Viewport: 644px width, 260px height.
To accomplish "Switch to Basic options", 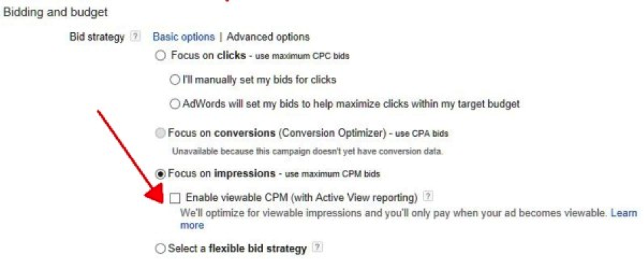I will click(183, 37).
